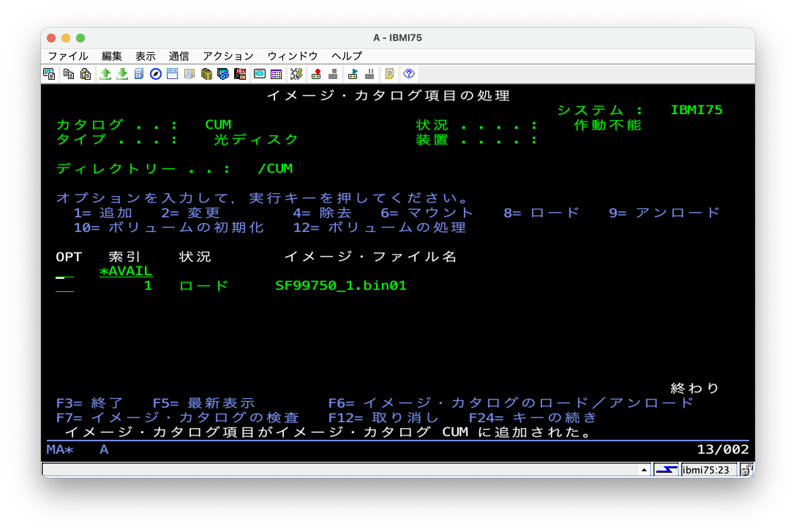
Task: Click F5= 最新表示 function key label
Action: click(x=203, y=403)
